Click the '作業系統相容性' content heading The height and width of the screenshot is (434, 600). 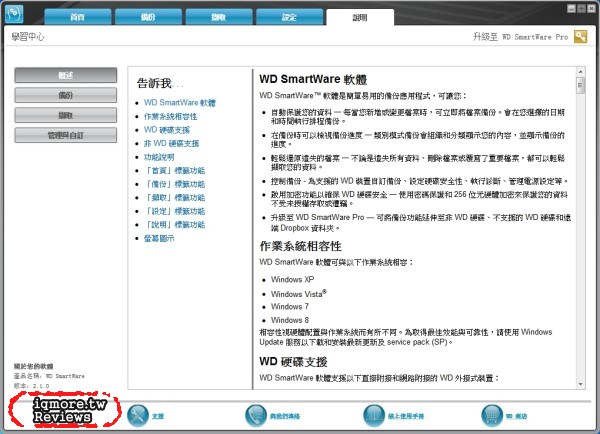300,246
